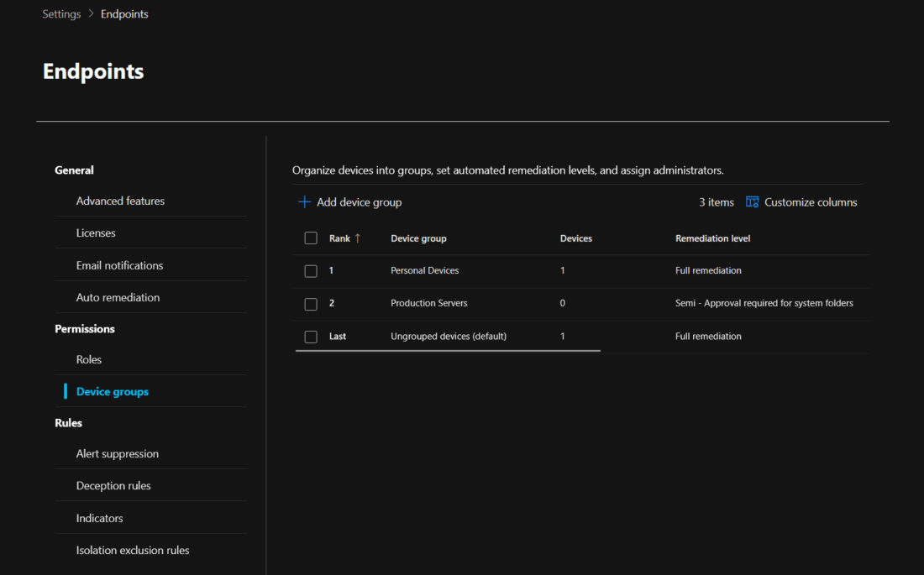
Task: Open the Production Servers group
Action: tap(429, 303)
